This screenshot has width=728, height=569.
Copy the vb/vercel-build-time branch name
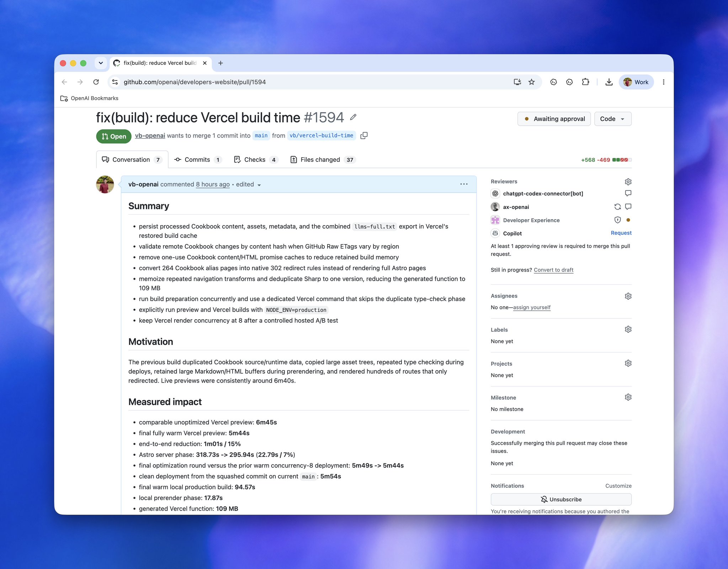click(364, 136)
